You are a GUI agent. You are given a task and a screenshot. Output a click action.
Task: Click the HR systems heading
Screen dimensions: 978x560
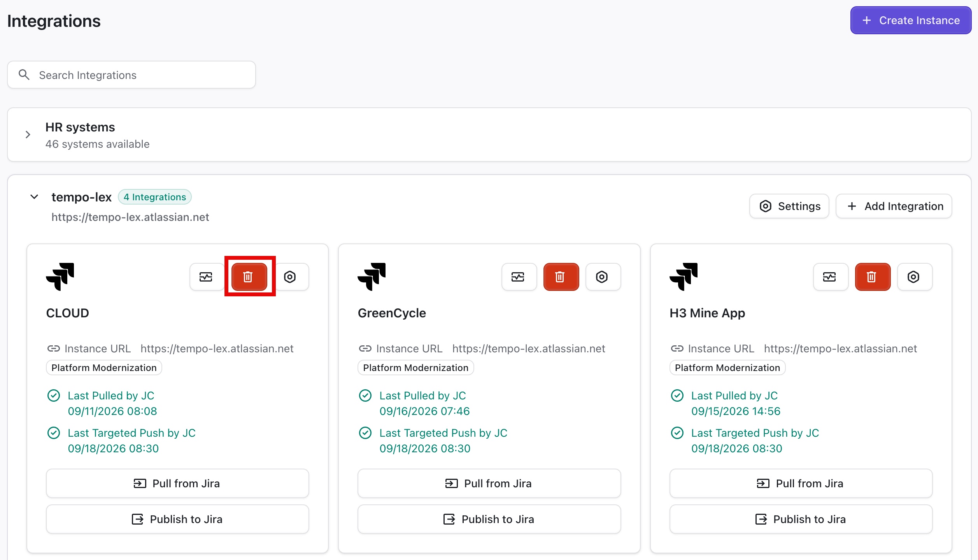click(x=80, y=127)
